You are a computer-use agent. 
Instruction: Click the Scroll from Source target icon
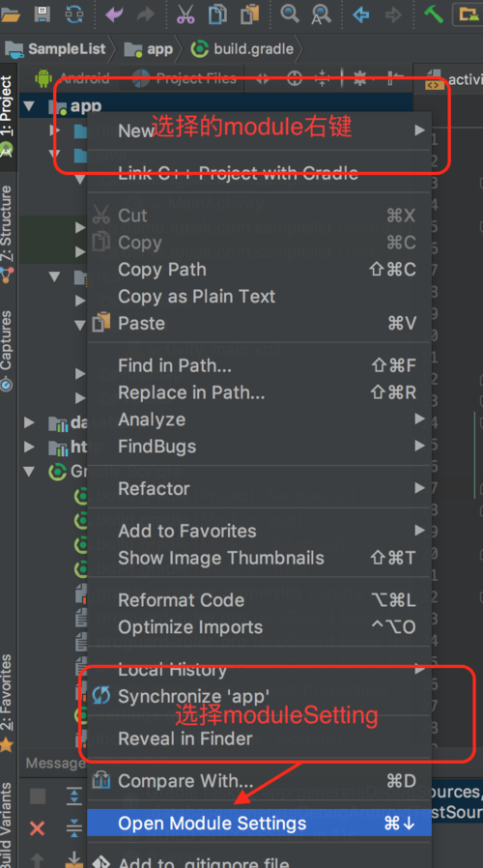(295, 78)
